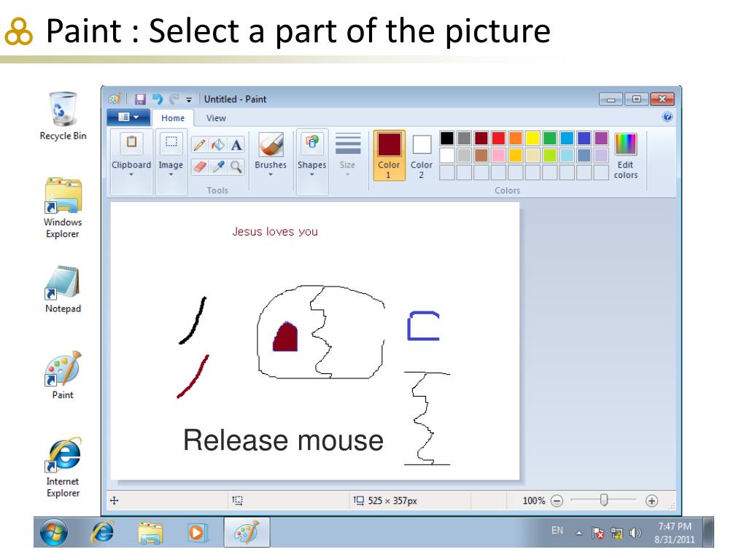Open Internet Explorer from taskbar

coord(102,532)
